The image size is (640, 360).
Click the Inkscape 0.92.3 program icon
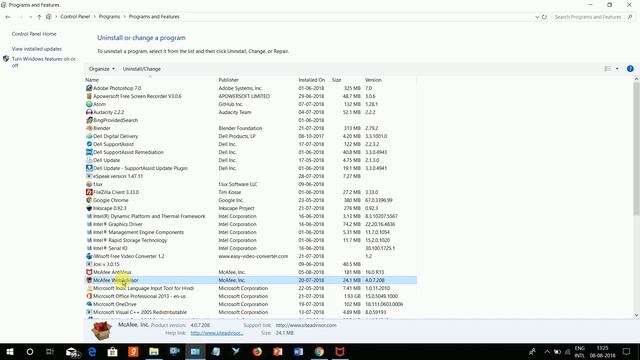pos(89,208)
